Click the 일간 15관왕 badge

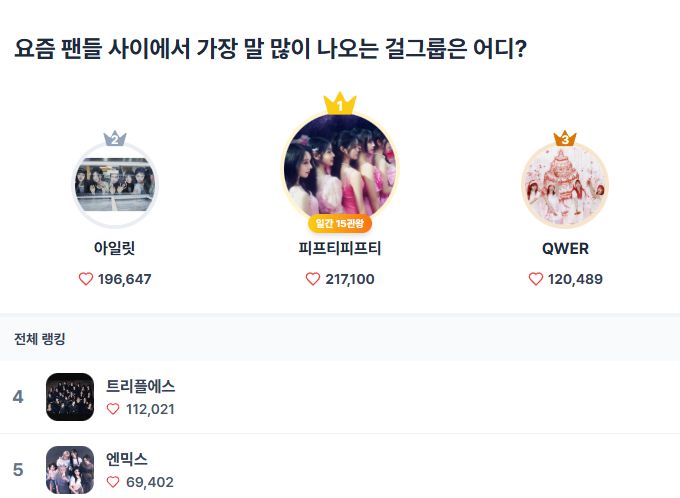[x=340, y=223]
